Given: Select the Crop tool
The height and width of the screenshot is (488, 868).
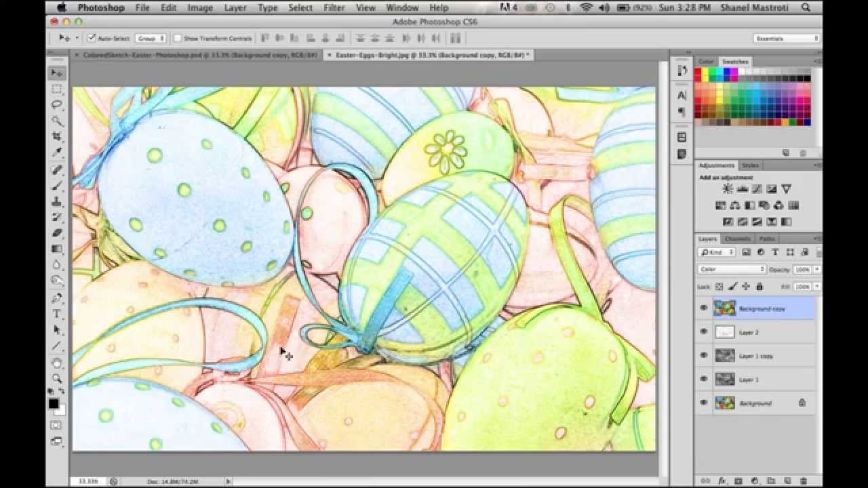Looking at the screenshot, I should (57, 136).
